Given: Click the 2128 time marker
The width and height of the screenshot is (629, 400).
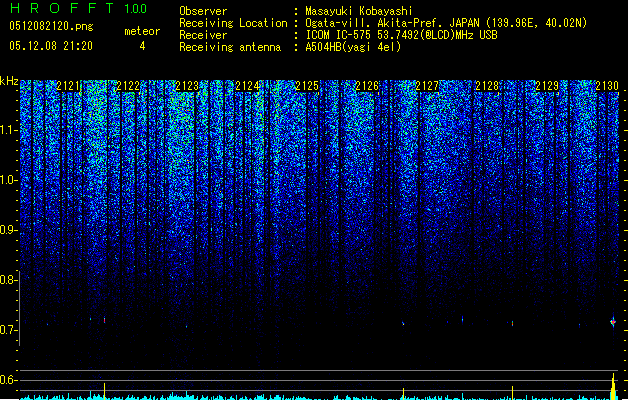Looking at the screenshot, I should [487, 86].
